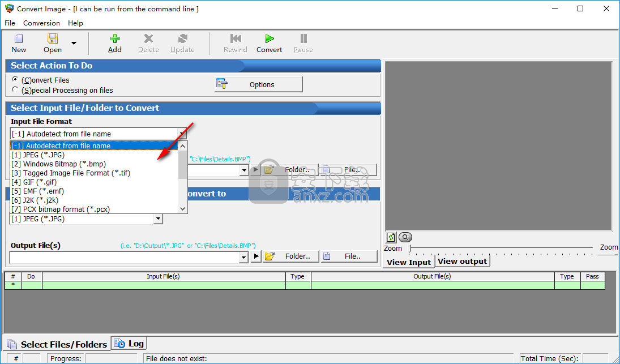The height and width of the screenshot is (364, 620).
Task: Click the Options button
Action: [x=258, y=84]
